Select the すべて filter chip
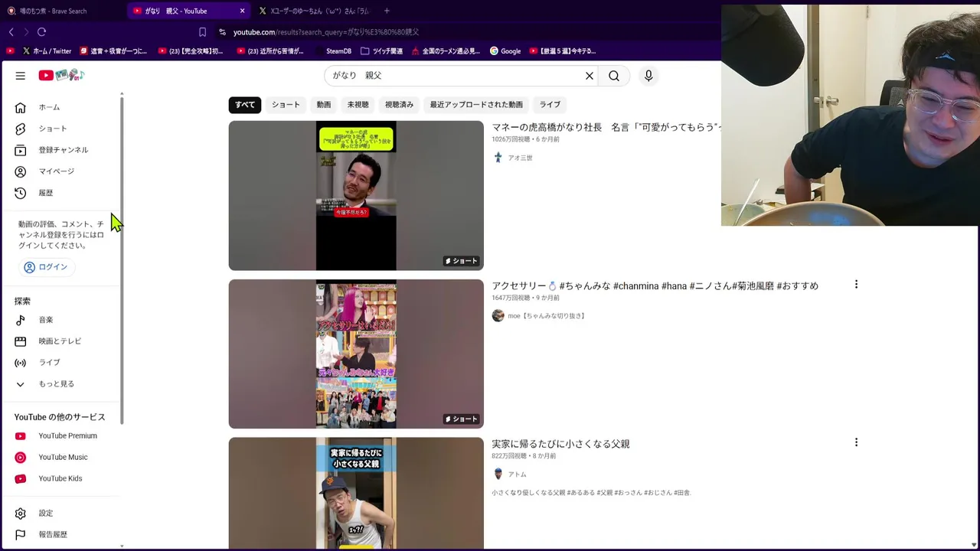 pyautogui.click(x=245, y=105)
